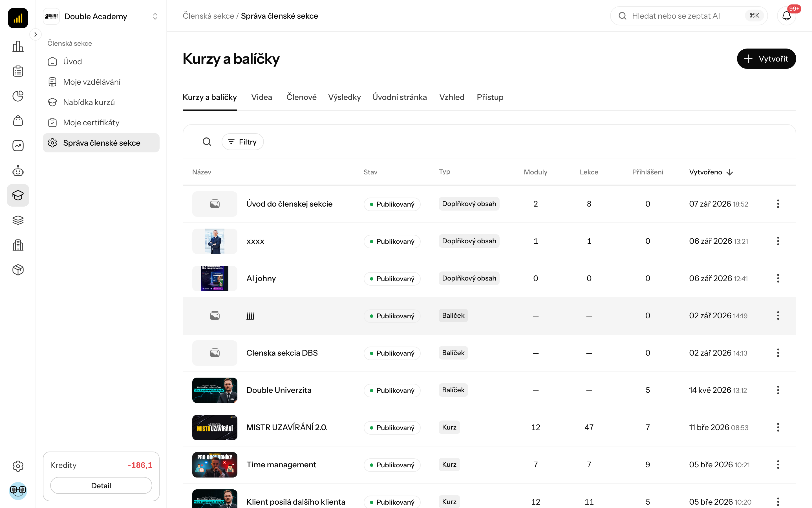Viewport: 812px width, 508px height.
Task: Switch to the Členové tab
Action: pos(301,97)
